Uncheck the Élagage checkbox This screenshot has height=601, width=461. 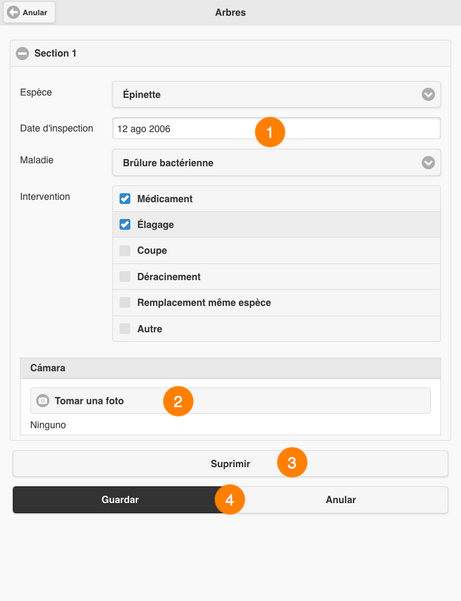pos(125,225)
